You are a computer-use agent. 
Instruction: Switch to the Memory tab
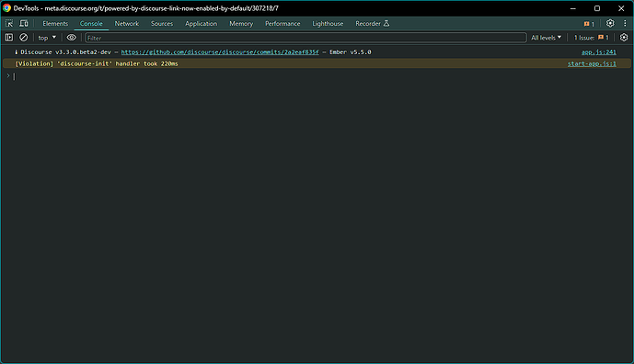click(x=241, y=23)
